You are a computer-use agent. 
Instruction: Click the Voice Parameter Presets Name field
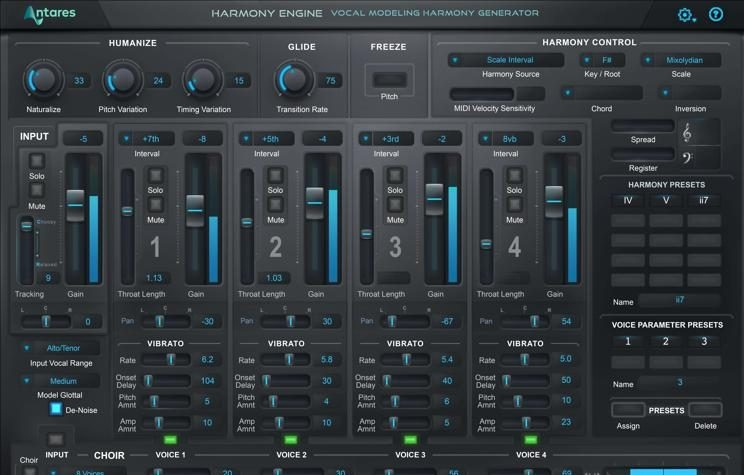(679, 382)
